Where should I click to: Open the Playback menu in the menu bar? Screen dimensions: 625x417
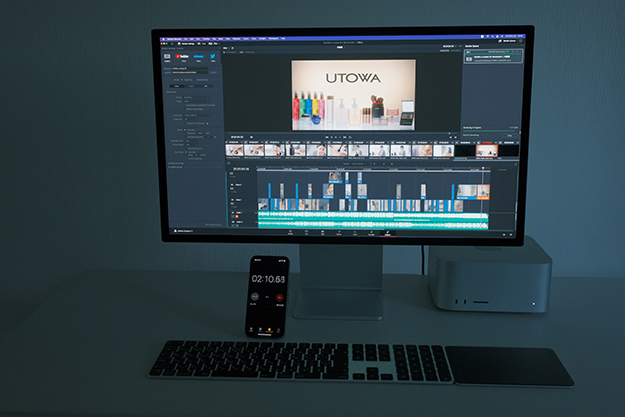click(236, 39)
